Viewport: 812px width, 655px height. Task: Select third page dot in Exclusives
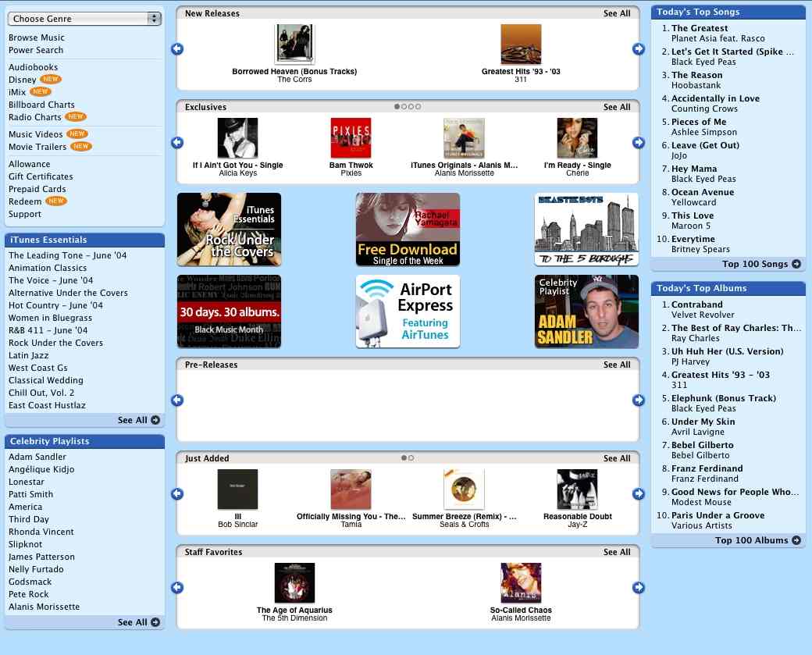pyautogui.click(x=411, y=107)
